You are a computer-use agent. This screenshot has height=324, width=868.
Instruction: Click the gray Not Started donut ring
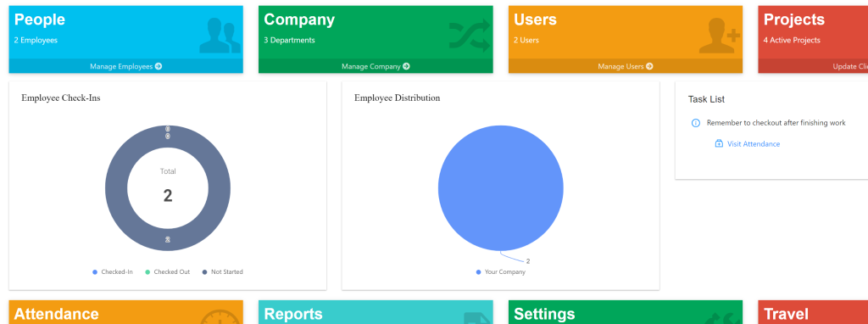[116, 188]
